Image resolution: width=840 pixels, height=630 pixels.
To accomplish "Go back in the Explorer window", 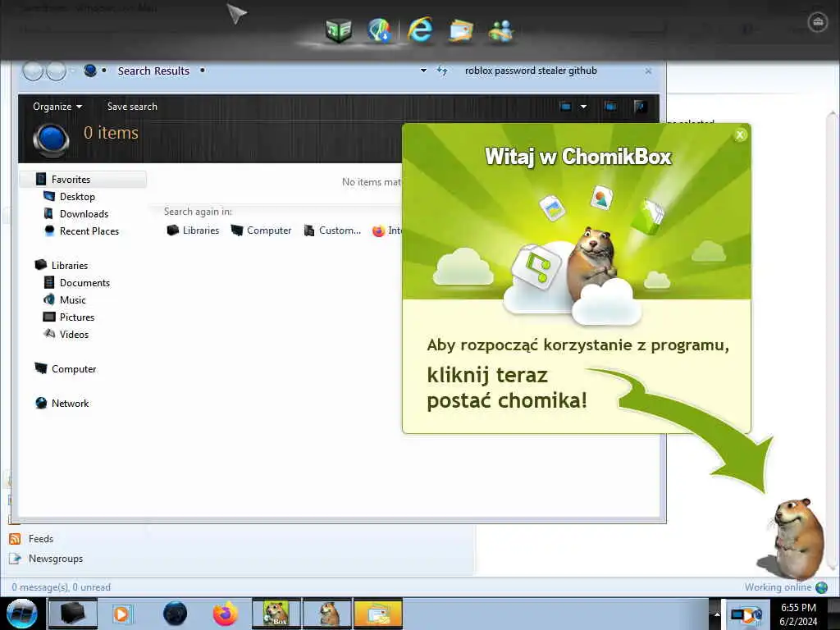I will click(x=33, y=71).
